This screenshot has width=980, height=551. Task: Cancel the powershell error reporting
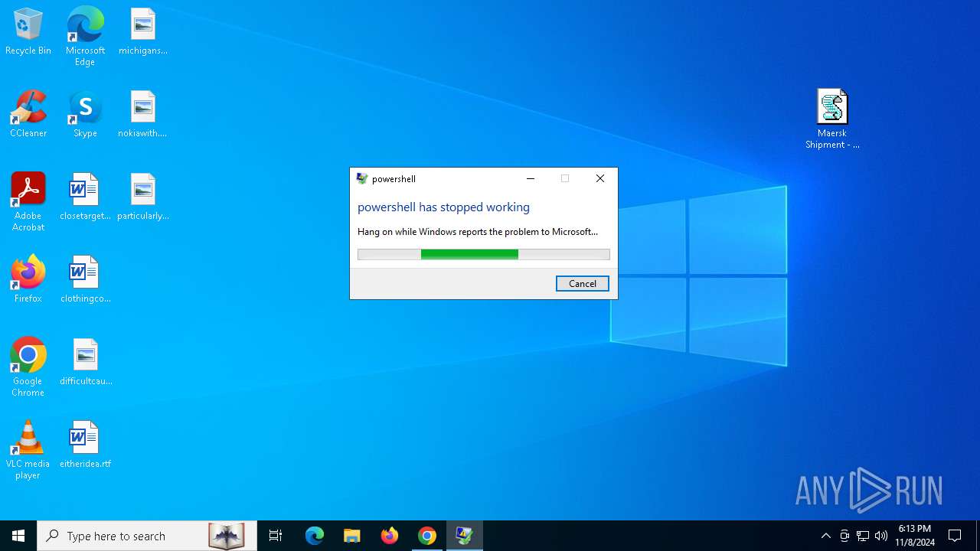tap(583, 284)
